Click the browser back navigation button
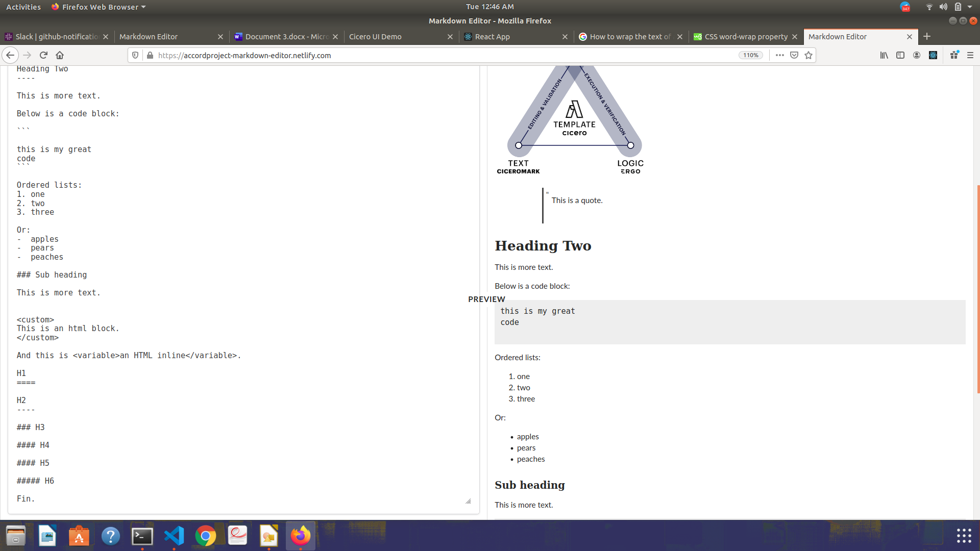Viewport: 980px width, 551px height. [x=10, y=55]
